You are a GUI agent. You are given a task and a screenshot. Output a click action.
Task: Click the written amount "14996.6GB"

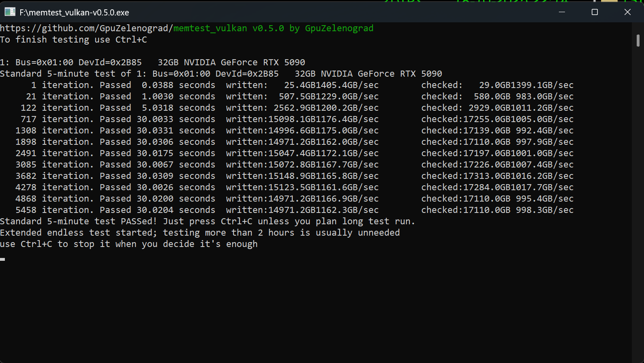pos(292,131)
